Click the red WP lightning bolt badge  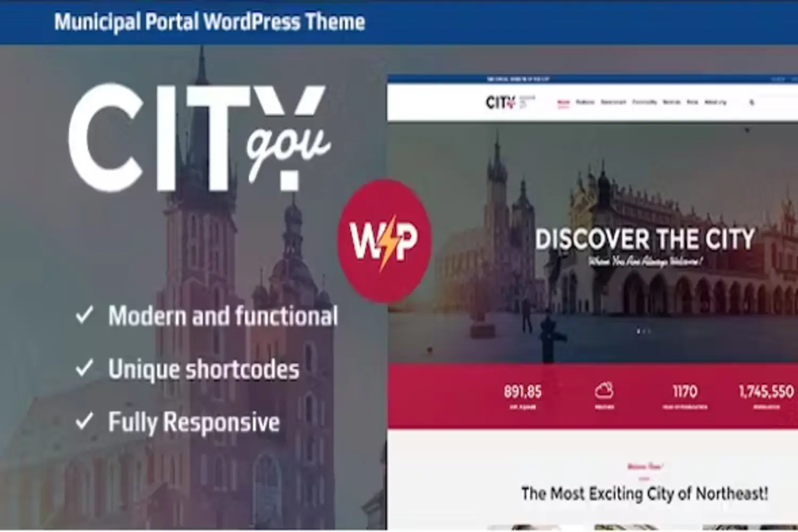[x=384, y=241]
